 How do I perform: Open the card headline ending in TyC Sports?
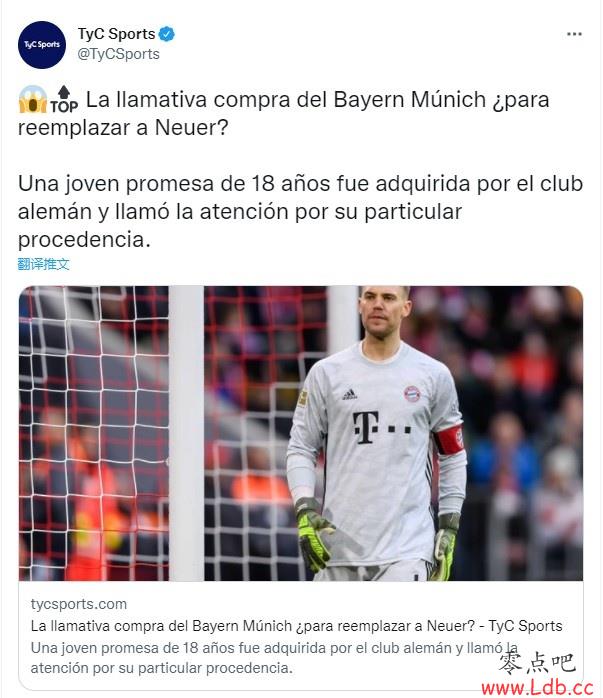click(x=296, y=626)
